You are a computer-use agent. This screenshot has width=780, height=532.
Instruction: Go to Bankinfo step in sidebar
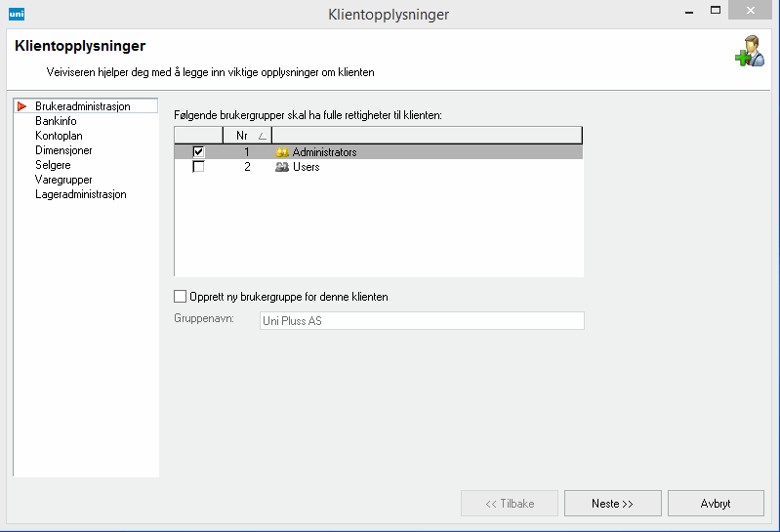[x=56, y=121]
